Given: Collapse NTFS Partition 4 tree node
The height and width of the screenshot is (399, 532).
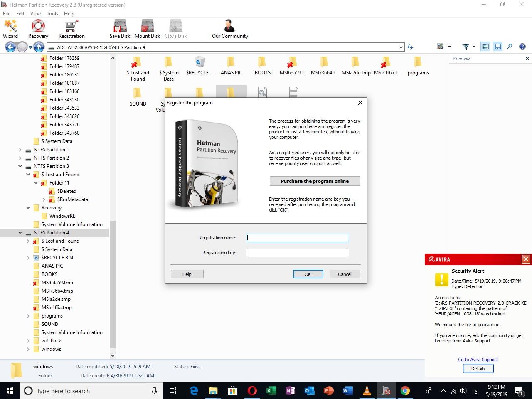Looking at the screenshot, I should click(x=20, y=233).
